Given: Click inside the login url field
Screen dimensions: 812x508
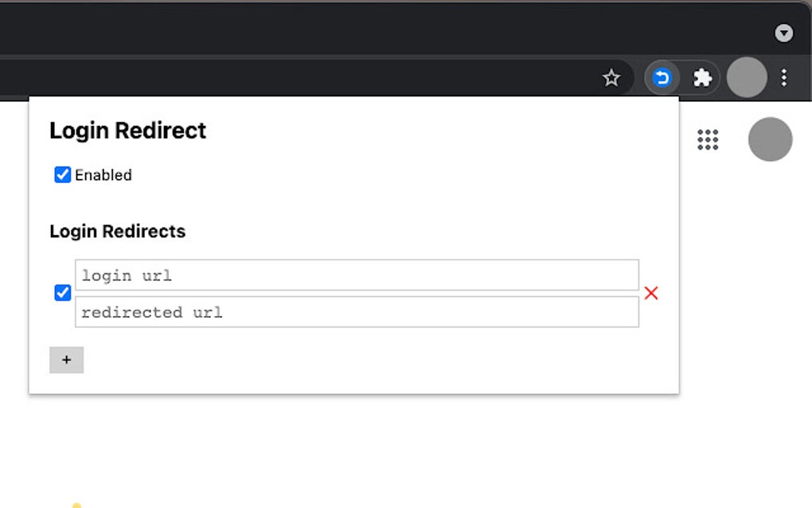Looking at the screenshot, I should pyautogui.click(x=357, y=275).
